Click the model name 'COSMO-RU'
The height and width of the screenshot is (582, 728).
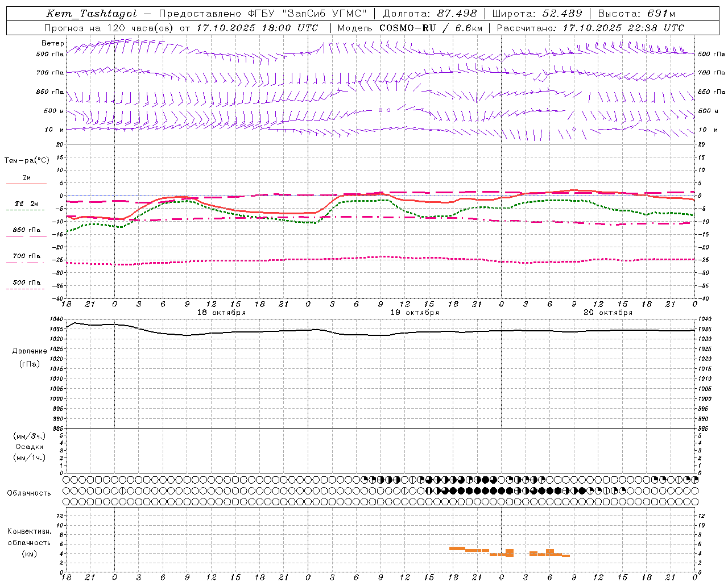(408, 28)
